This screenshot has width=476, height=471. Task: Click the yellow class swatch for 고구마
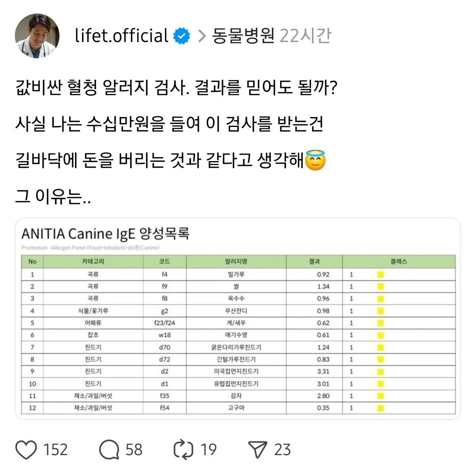click(x=380, y=408)
